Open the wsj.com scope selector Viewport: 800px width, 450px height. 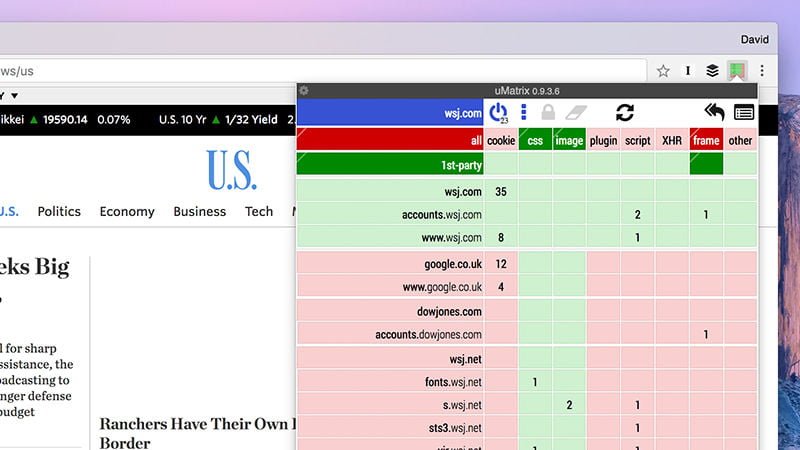(x=390, y=113)
